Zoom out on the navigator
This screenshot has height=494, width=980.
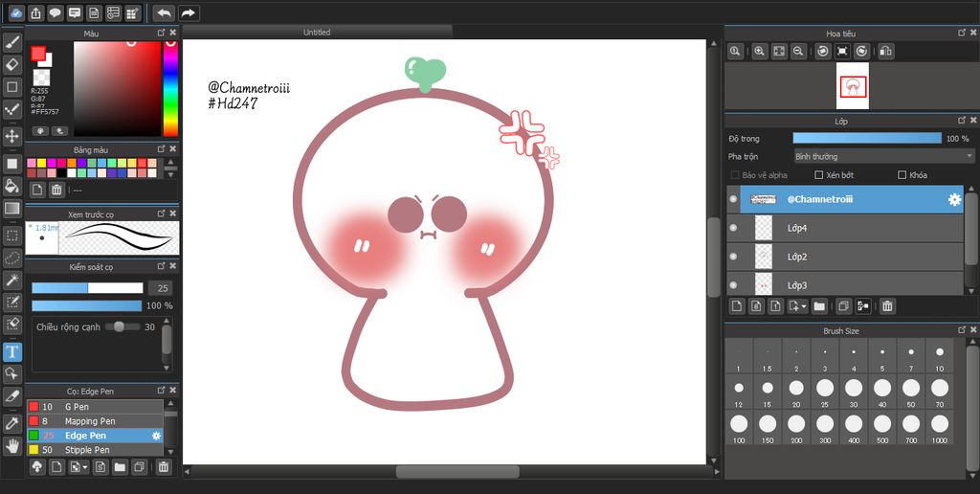click(797, 52)
